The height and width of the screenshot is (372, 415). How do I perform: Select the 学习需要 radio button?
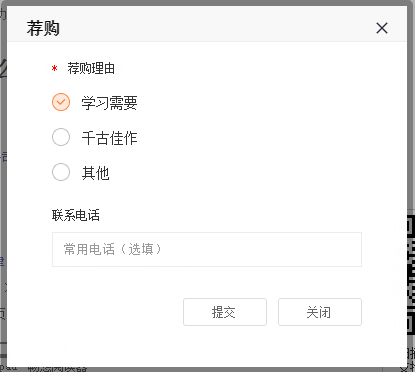coord(61,102)
